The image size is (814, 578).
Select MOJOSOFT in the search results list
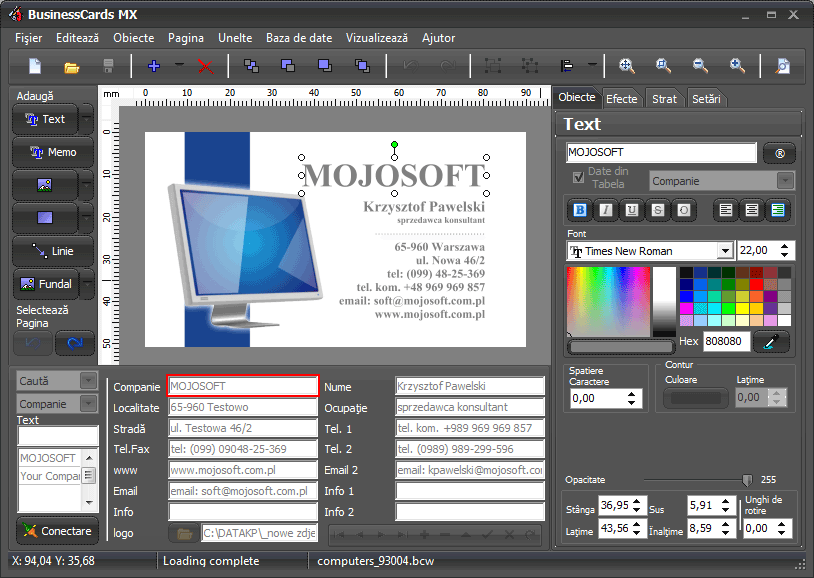(x=49, y=458)
